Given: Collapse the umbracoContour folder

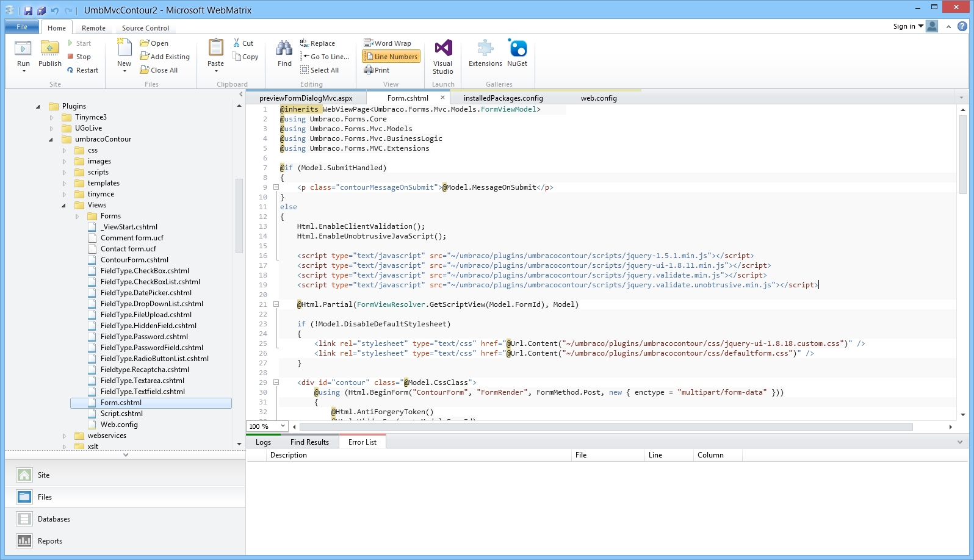Looking at the screenshot, I should [x=51, y=139].
